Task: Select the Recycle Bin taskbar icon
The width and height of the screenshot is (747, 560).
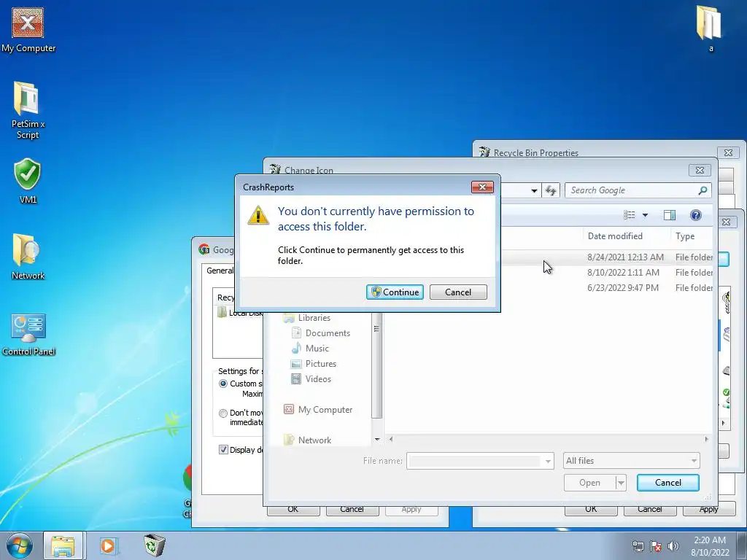Action: (x=154, y=545)
